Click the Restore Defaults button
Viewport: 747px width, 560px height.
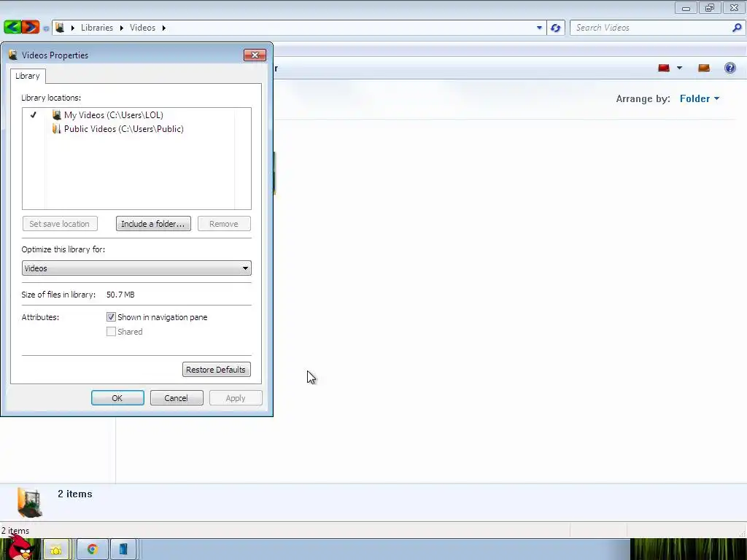pos(216,370)
